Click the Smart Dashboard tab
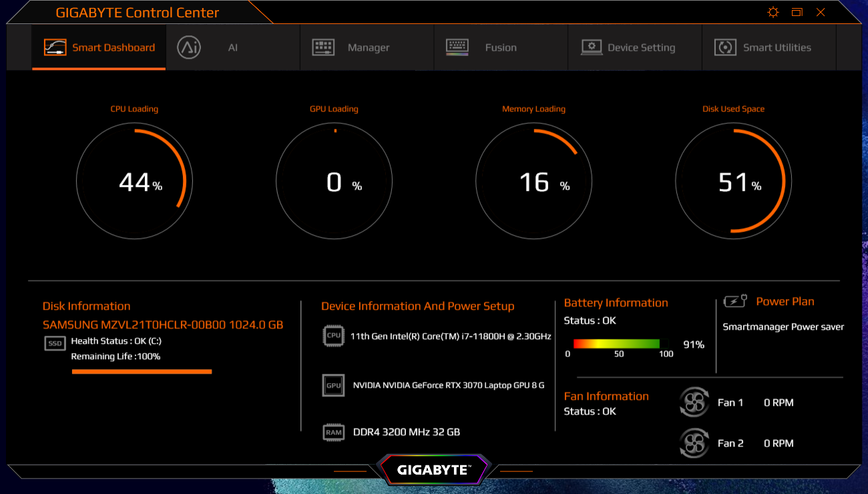Viewport: 868px width, 494px height. coord(99,48)
